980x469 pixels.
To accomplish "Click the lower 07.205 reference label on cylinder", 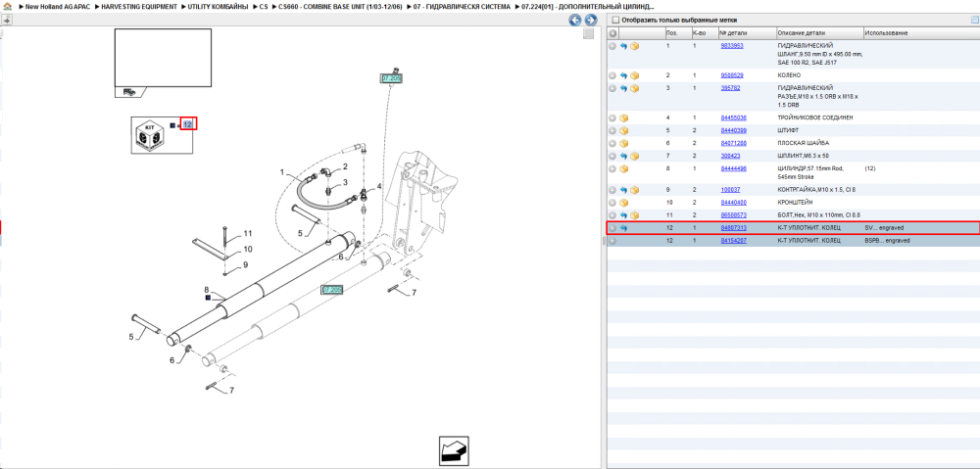I will click(x=332, y=290).
